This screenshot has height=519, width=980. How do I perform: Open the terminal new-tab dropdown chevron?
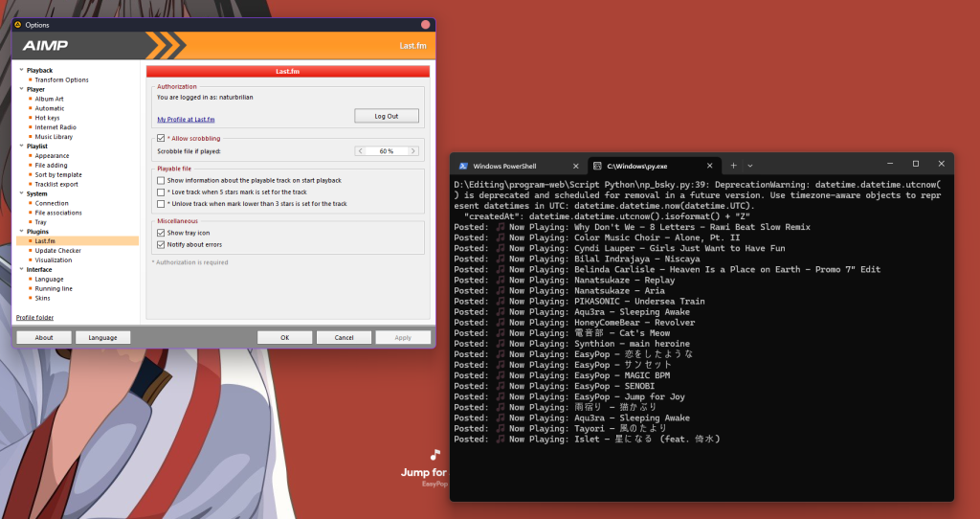[750, 165]
